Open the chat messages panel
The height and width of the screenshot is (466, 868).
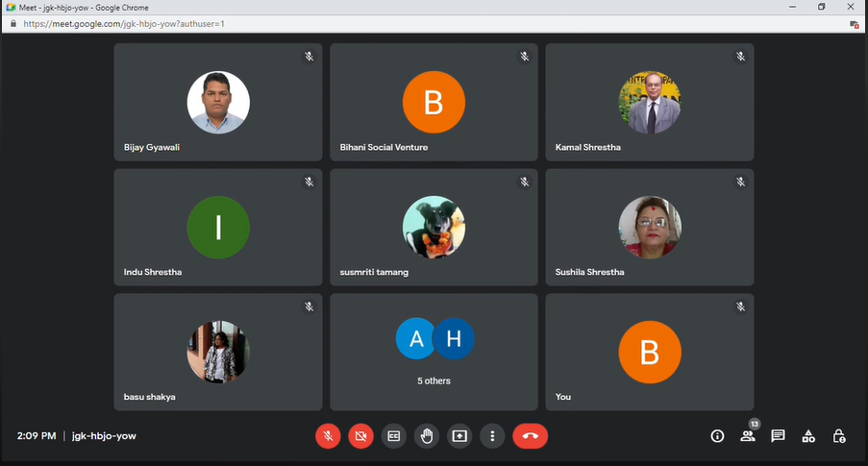778,436
